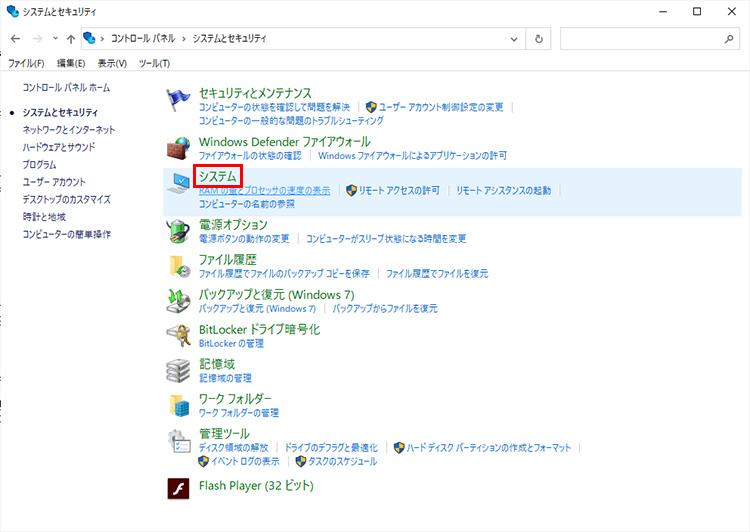Click the shield icon beside ハード ディスク パーティション link
The image size is (750, 532).
click(x=399, y=447)
